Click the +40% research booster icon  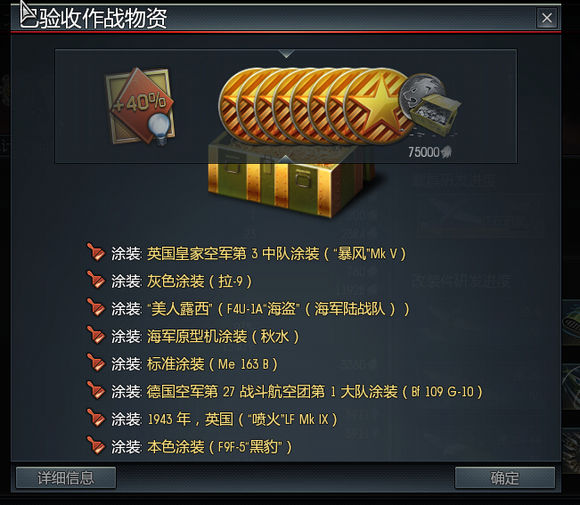(x=140, y=107)
